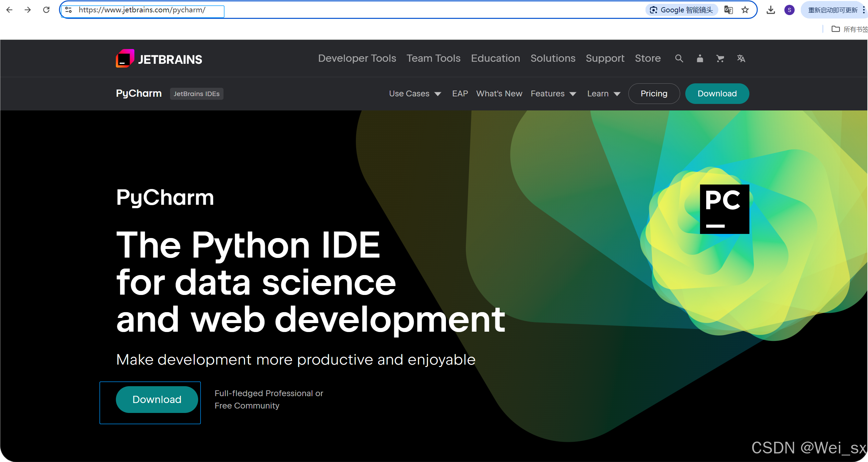Bookmark this page with the star icon
Viewport: 868px width, 462px height.
click(745, 10)
